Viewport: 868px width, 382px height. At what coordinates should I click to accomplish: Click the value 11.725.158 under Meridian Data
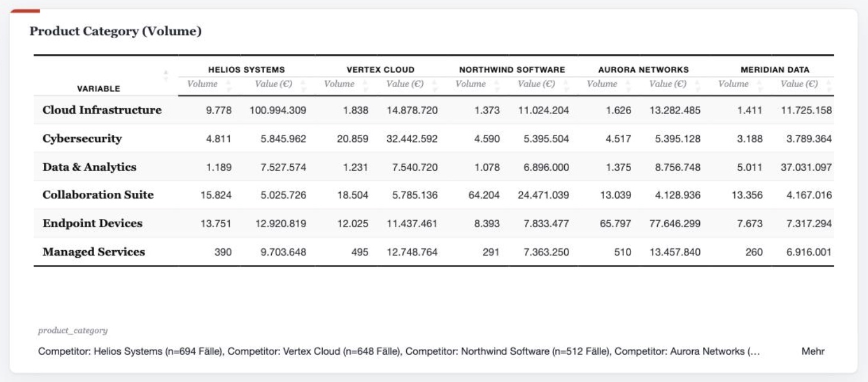(x=806, y=110)
